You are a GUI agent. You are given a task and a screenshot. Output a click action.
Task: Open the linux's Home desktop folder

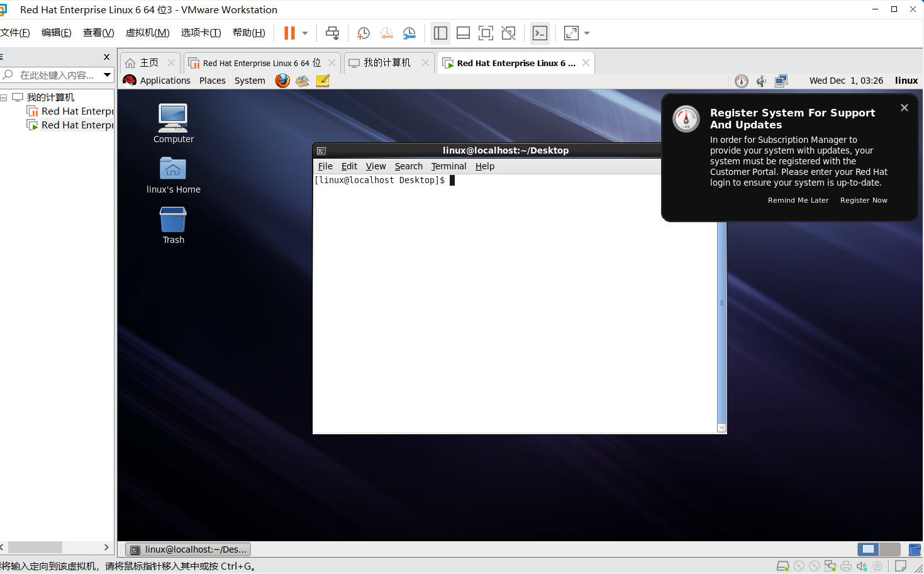click(x=173, y=176)
